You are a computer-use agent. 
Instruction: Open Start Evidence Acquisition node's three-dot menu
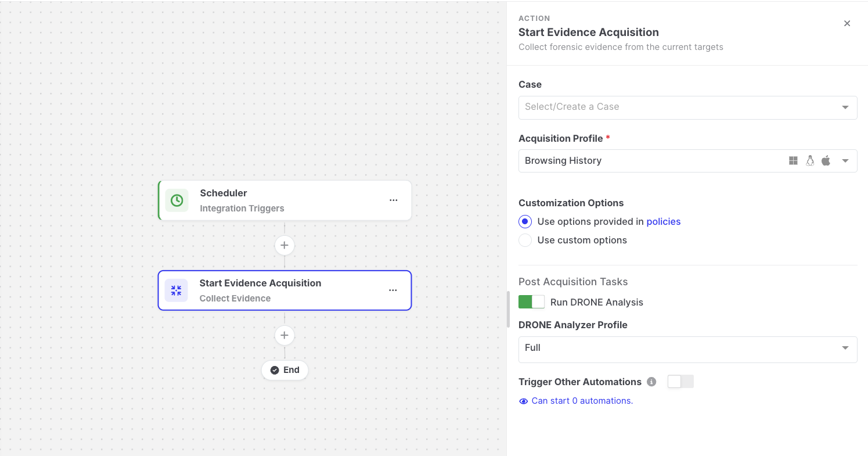(393, 290)
